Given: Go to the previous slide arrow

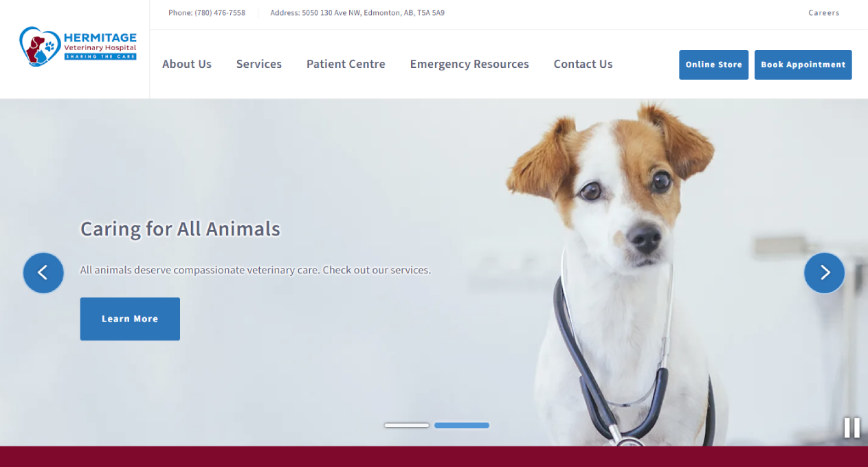Looking at the screenshot, I should click(43, 273).
